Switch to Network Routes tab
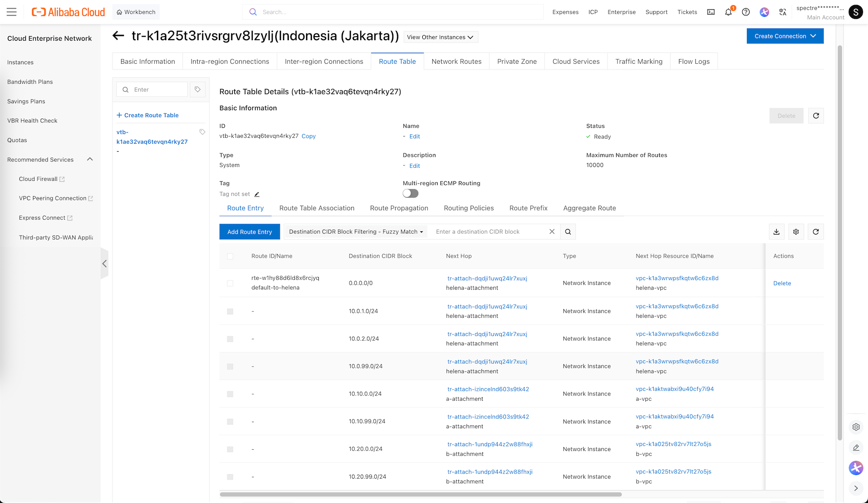Image resolution: width=868 pixels, height=503 pixels. [456, 61]
